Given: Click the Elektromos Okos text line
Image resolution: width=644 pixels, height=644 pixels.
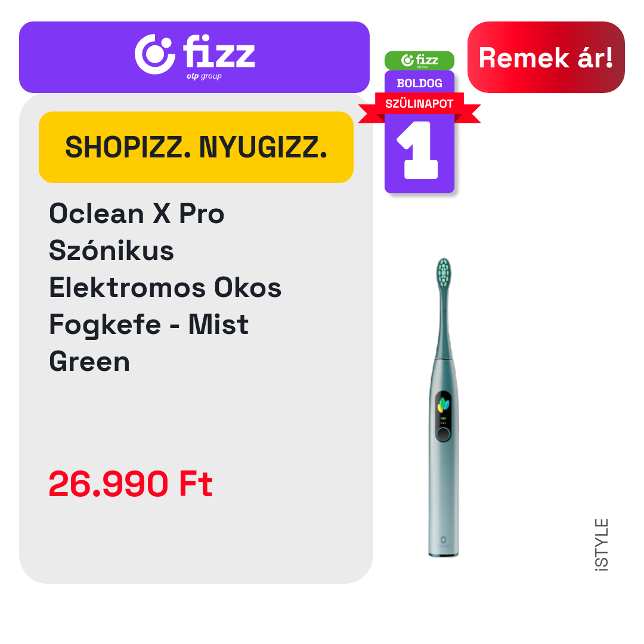Looking at the screenshot, I should [x=165, y=287].
